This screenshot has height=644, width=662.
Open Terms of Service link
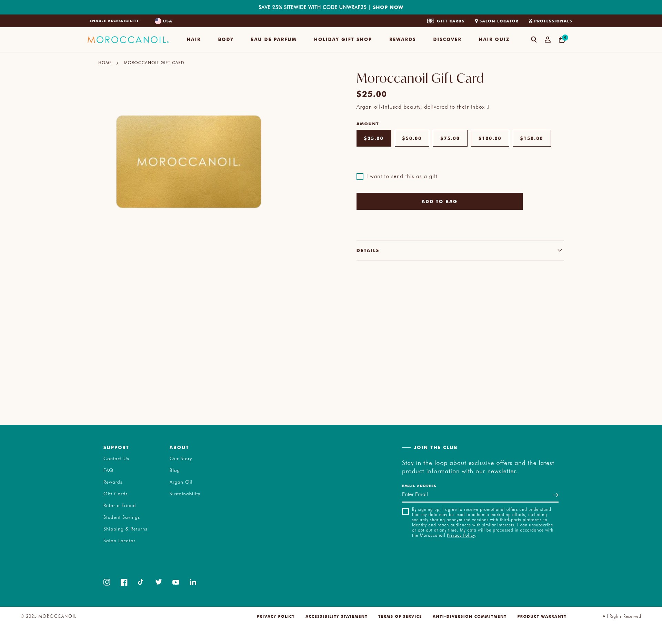tap(400, 616)
